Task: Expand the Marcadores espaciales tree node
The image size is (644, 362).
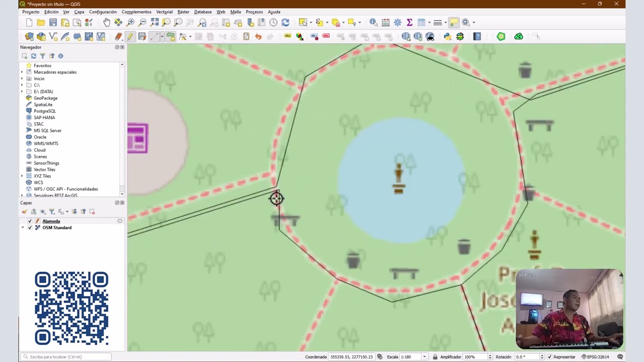Action: 22,72
